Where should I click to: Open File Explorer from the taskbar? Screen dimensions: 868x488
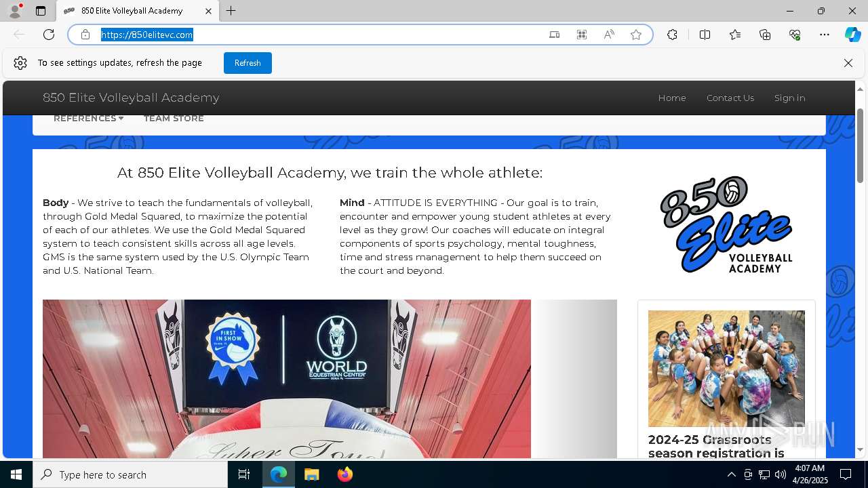click(x=311, y=474)
